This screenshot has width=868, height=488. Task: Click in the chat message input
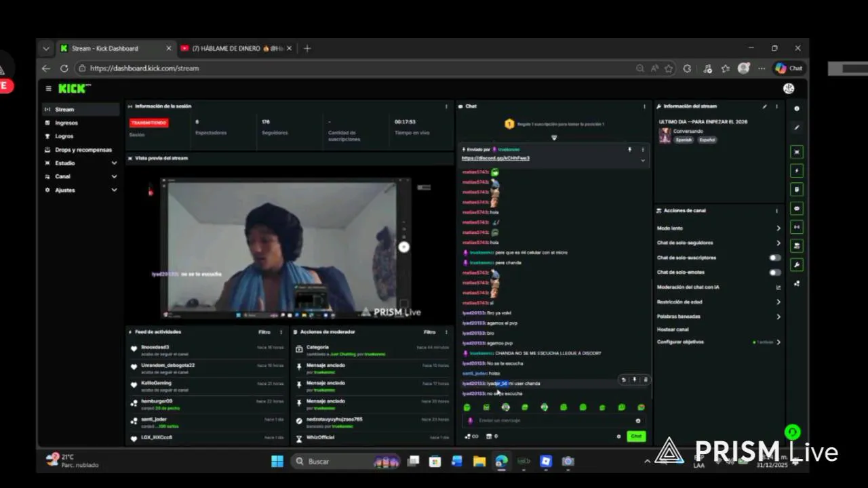[553, 421]
